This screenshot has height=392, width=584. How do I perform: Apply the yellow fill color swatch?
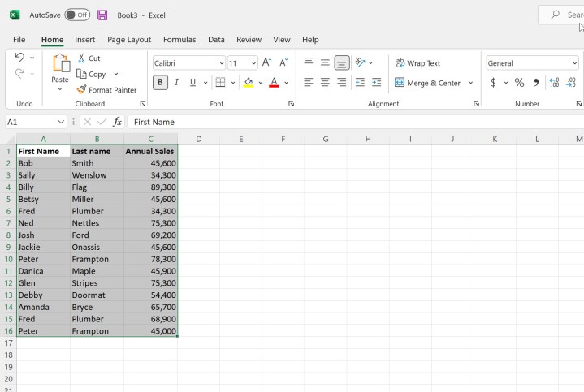[249, 83]
